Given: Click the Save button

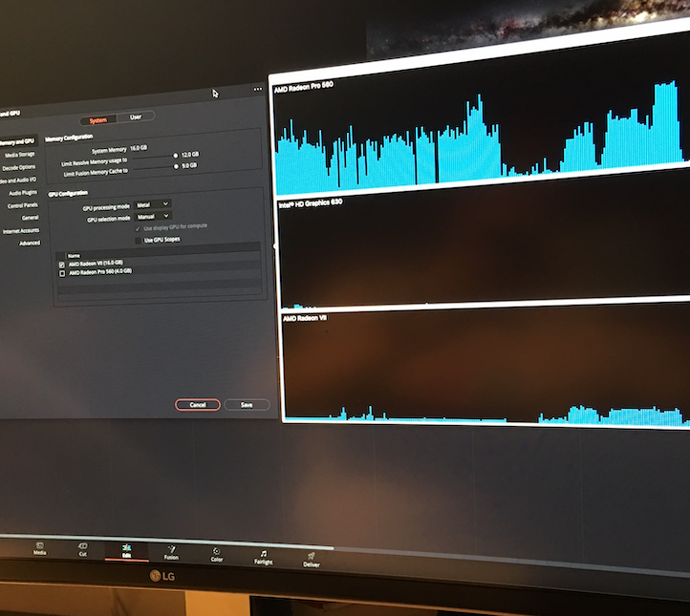Looking at the screenshot, I should coord(247,405).
